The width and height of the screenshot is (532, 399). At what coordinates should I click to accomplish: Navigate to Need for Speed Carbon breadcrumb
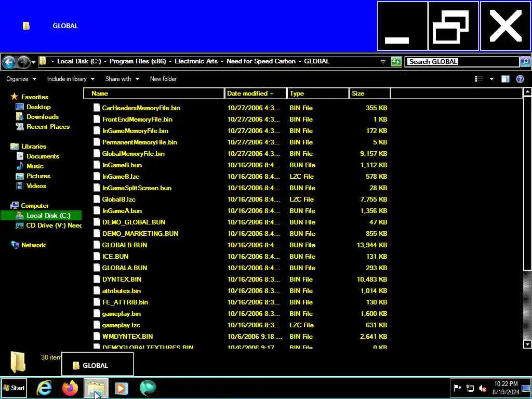pyautogui.click(x=261, y=61)
